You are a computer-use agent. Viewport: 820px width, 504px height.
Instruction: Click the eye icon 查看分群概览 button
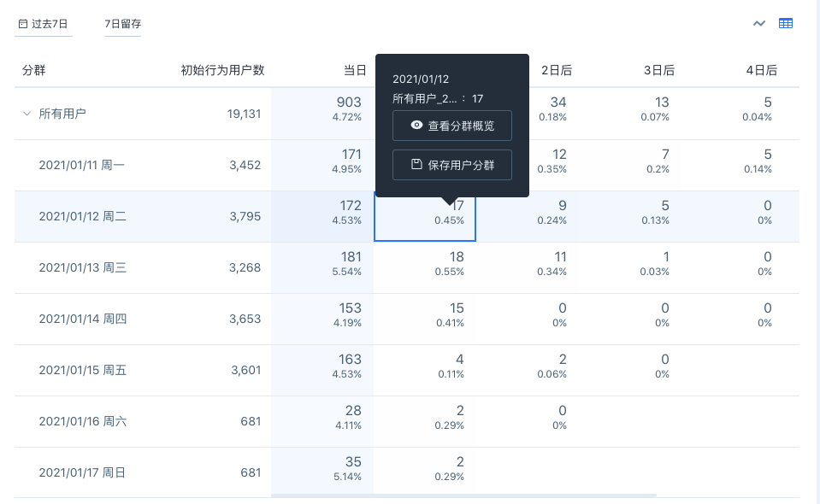pyautogui.click(x=451, y=126)
